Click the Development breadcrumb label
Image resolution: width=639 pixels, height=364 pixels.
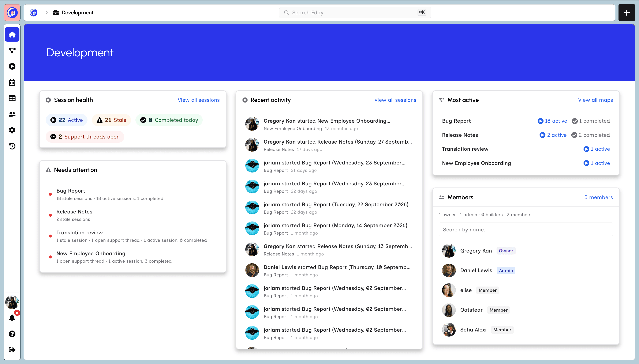(78, 12)
